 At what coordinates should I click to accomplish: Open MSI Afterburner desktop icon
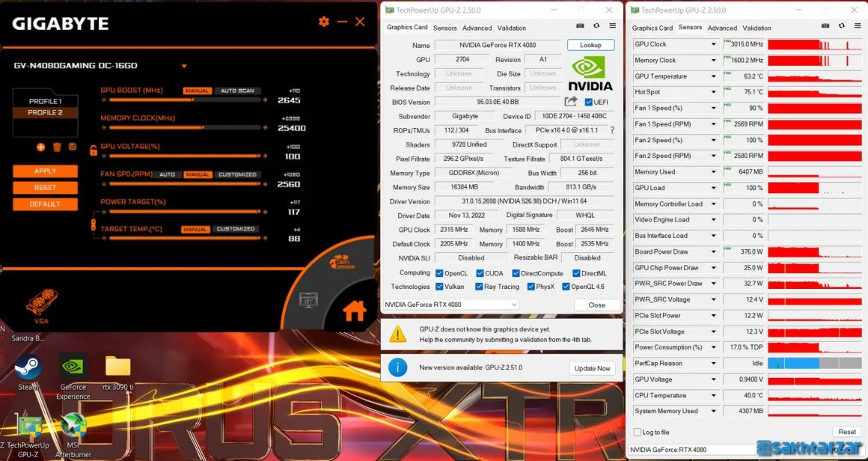coord(73,436)
